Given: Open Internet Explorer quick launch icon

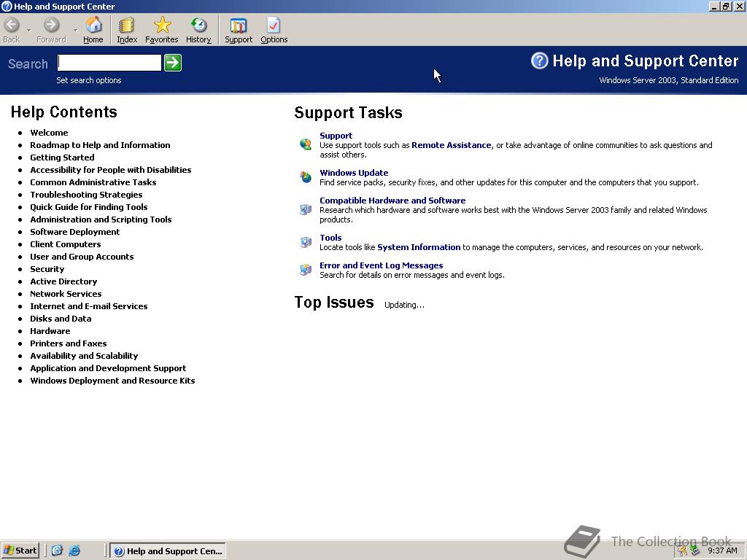Looking at the screenshot, I should pyautogui.click(x=74, y=551).
